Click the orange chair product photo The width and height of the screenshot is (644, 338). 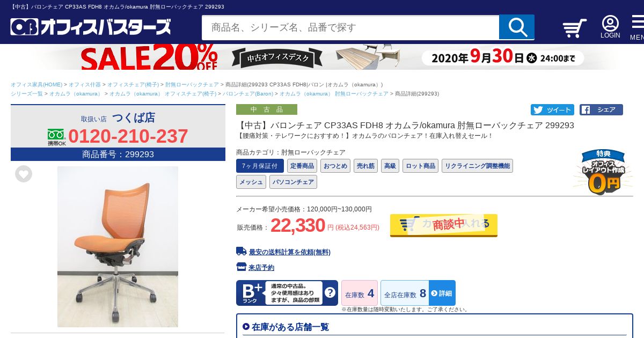(118, 247)
